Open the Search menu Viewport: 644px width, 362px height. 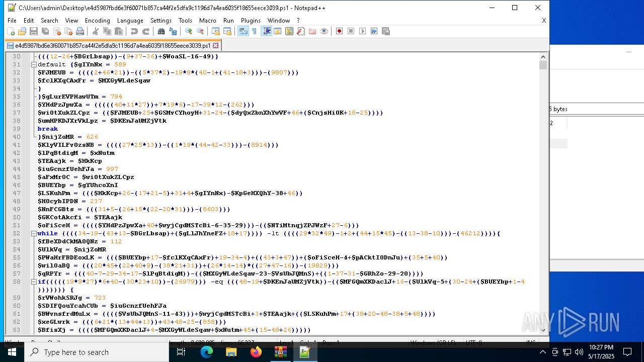click(x=49, y=21)
